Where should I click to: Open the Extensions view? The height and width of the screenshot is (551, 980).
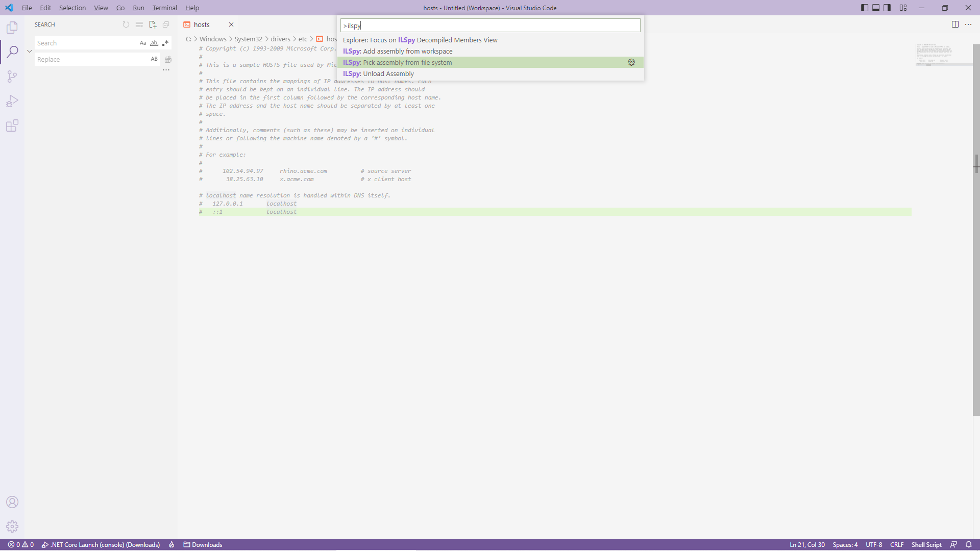tap(12, 126)
